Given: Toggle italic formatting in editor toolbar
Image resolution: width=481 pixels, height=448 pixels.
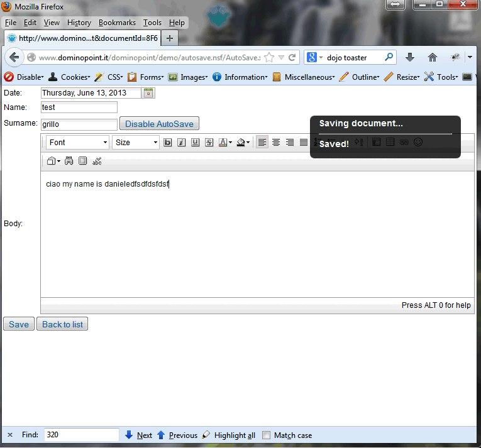Looking at the screenshot, I should (x=181, y=142).
